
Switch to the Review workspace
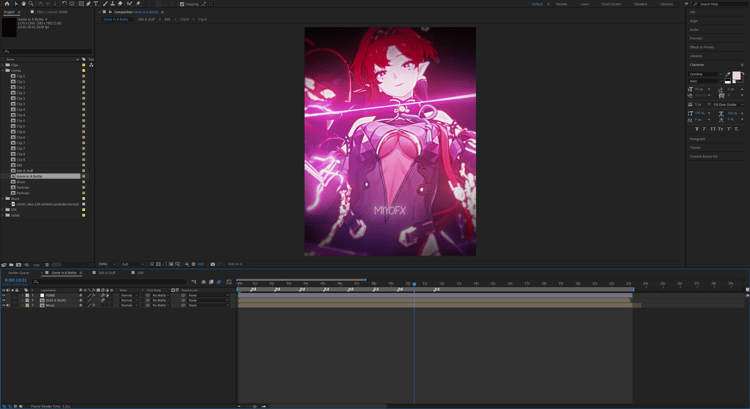[562, 4]
